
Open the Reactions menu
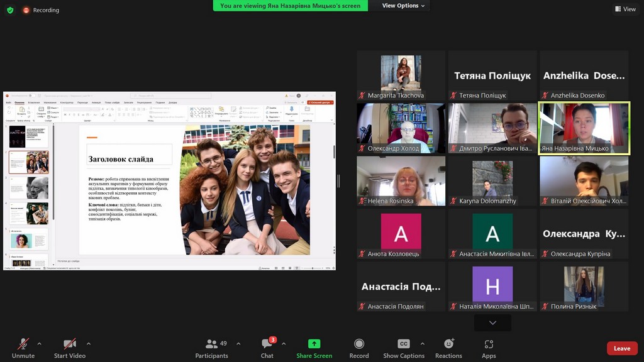click(448, 344)
